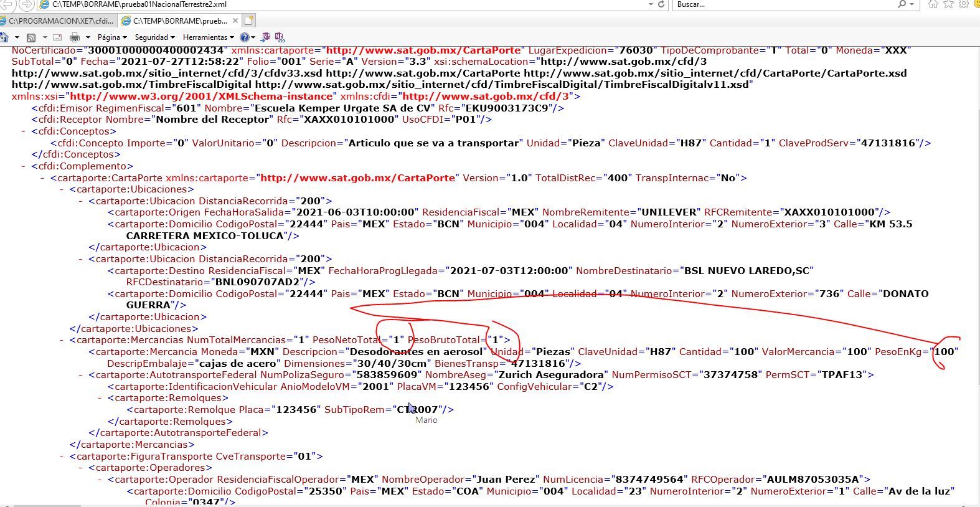Image resolution: width=980 pixels, height=507 pixels.
Task: Click the IE page icon in address bar
Action: click(x=45, y=4)
